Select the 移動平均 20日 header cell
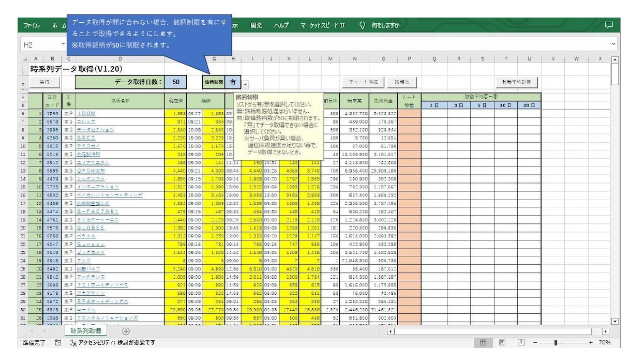 pos(529,105)
